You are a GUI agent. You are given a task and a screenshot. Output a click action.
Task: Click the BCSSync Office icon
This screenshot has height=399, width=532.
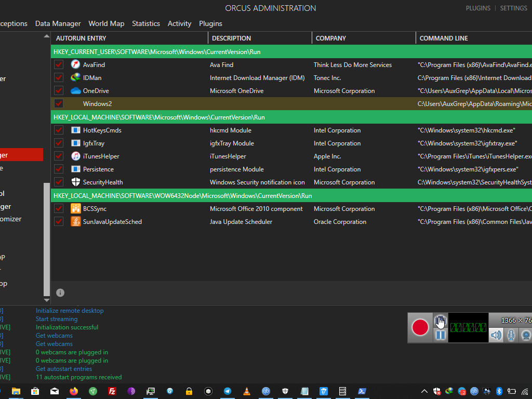[x=75, y=208]
